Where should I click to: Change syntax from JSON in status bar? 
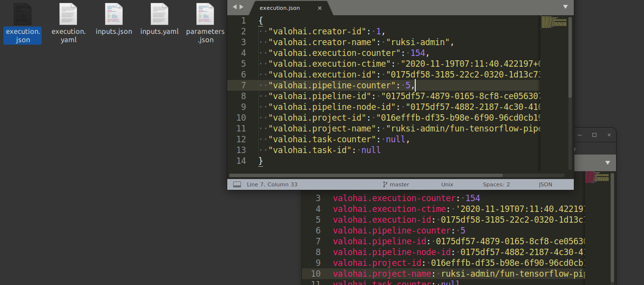[x=545, y=184]
